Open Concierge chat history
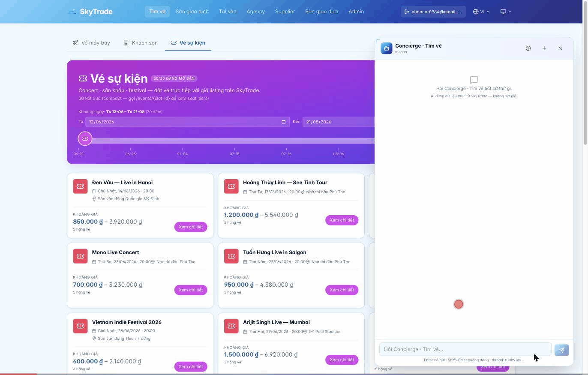The image size is (588, 375). [528, 48]
